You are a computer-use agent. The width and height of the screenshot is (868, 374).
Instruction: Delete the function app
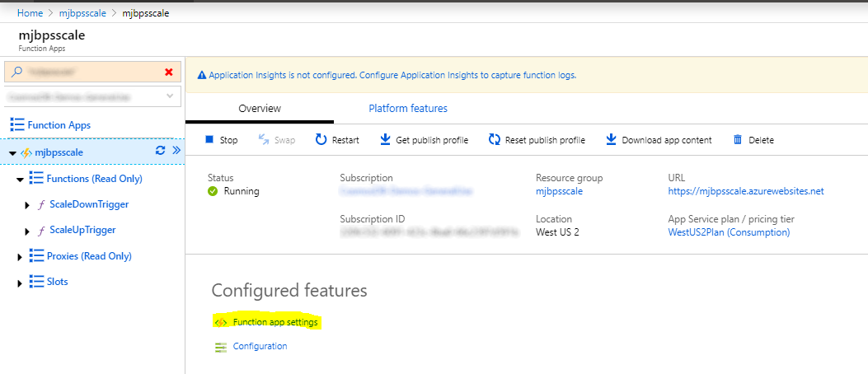(x=753, y=140)
